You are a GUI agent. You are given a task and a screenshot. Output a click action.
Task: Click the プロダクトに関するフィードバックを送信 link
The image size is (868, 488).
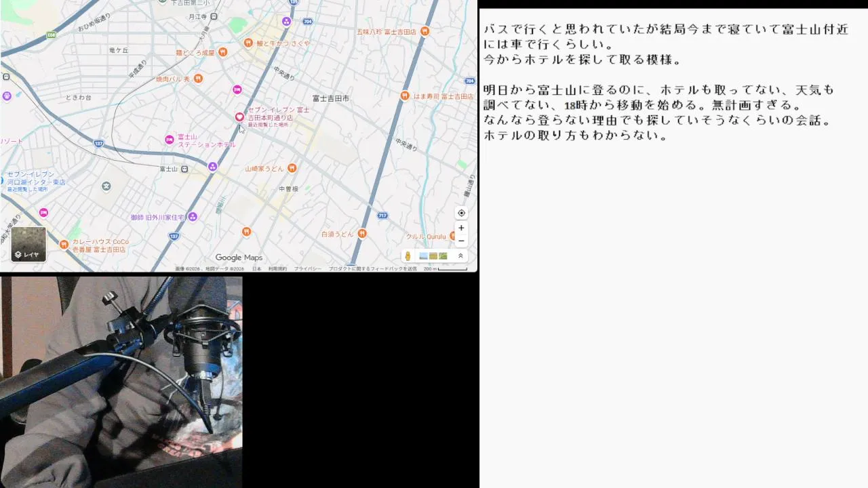click(x=373, y=269)
